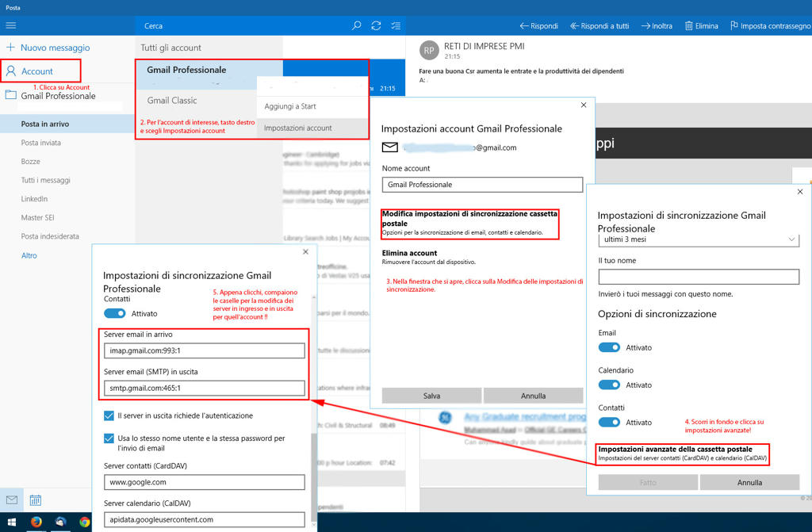Select 'Aggiungi a Start' in the context menu

click(290, 106)
